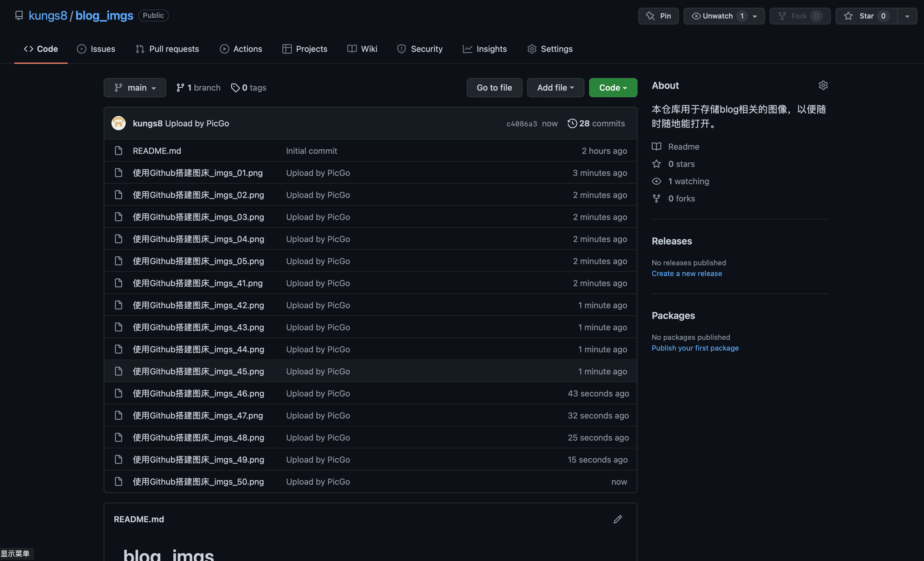Click the About section gear icon
The width and height of the screenshot is (924, 561).
pos(823,86)
